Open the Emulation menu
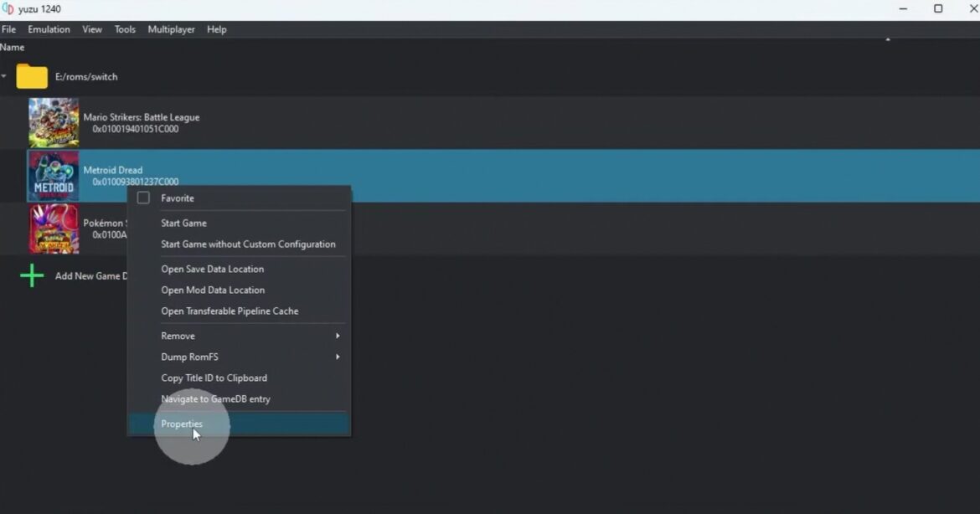Image resolution: width=980 pixels, height=514 pixels. 49,29
